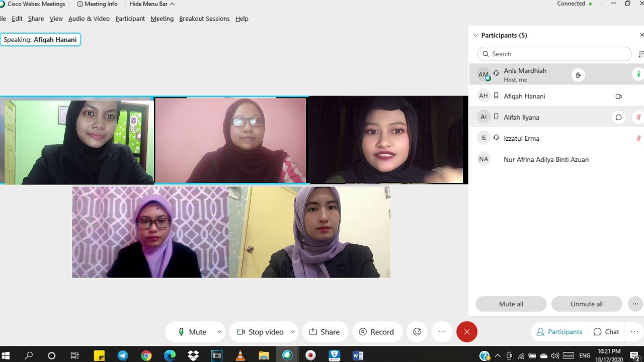Viewport: 644px width, 362px height.
Task: Mute microphone using the Mute button
Action: 192,332
